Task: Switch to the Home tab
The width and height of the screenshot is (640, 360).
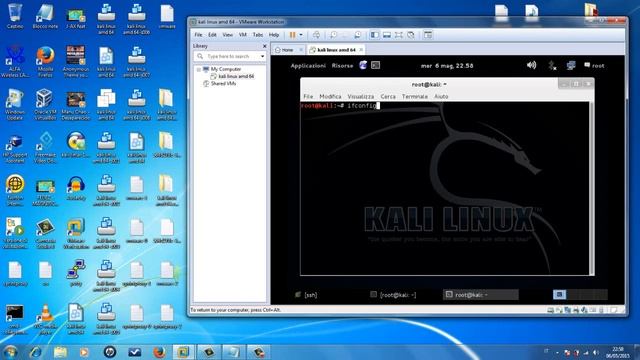Action: pyautogui.click(x=287, y=50)
